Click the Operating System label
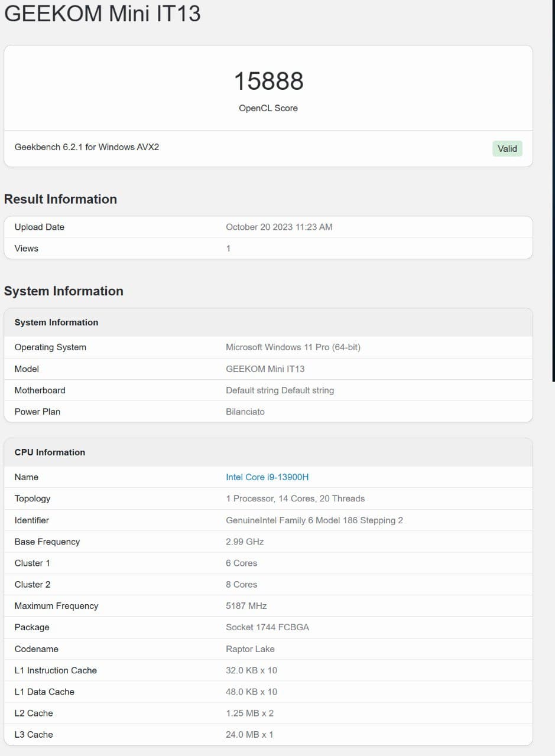Image resolution: width=555 pixels, height=756 pixels. tap(50, 347)
